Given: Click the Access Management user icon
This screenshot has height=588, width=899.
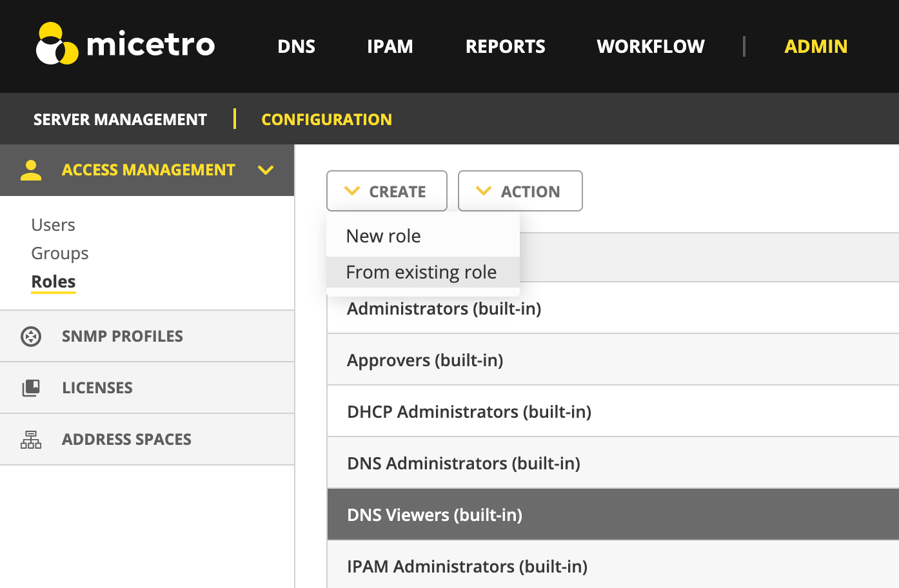Looking at the screenshot, I should coord(31,170).
